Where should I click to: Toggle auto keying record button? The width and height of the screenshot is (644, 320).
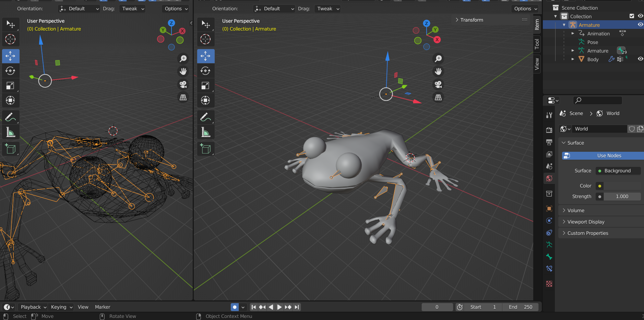click(235, 307)
